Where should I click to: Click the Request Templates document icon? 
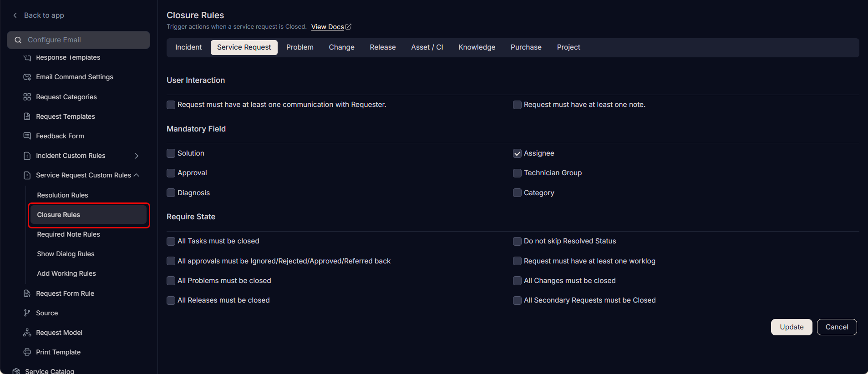[x=27, y=116]
